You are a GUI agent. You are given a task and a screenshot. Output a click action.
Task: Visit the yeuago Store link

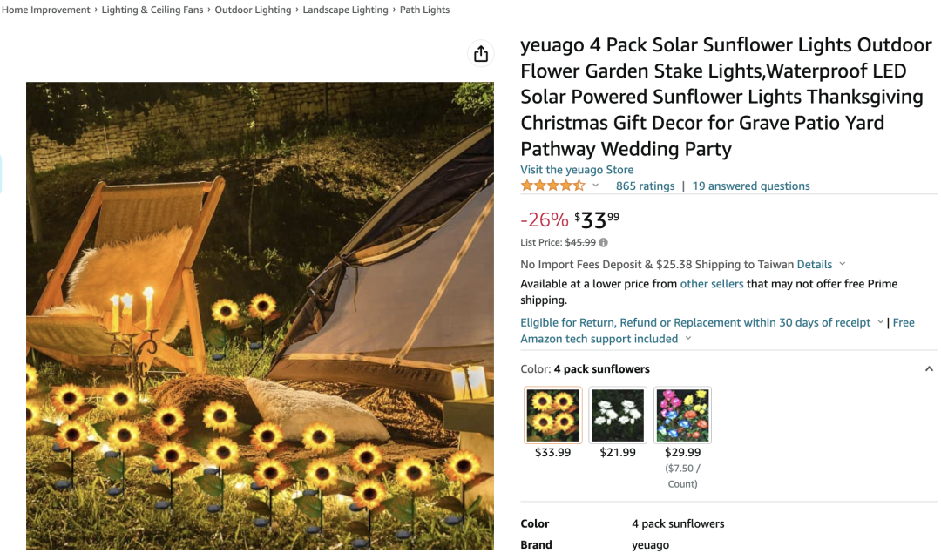point(577,170)
